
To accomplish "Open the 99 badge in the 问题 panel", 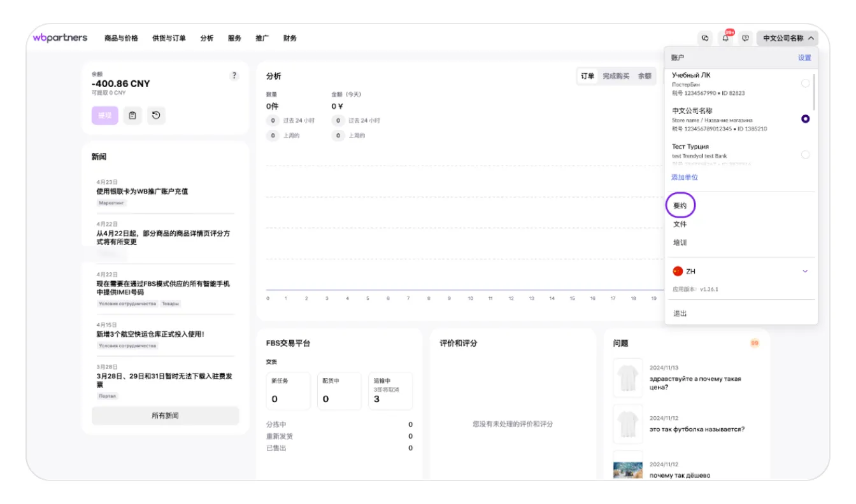I will click(753, 342).
